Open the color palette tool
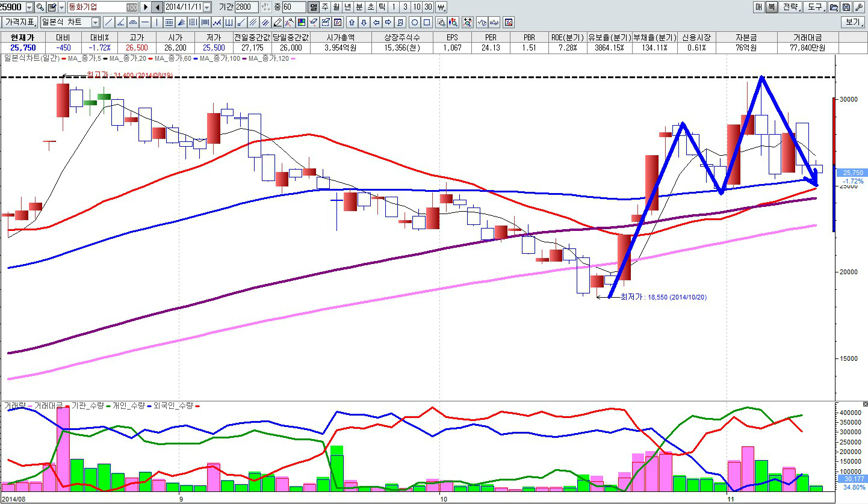Image resolution: width=868 pixels, height=504 pixels. tap(302, 22)
